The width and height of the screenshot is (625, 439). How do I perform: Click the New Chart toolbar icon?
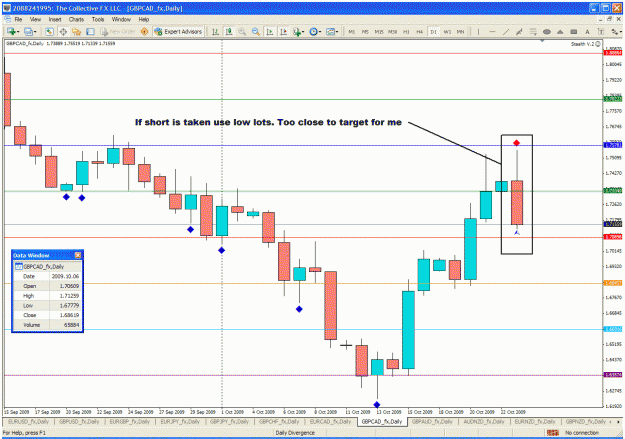click(x=11, y=31)
